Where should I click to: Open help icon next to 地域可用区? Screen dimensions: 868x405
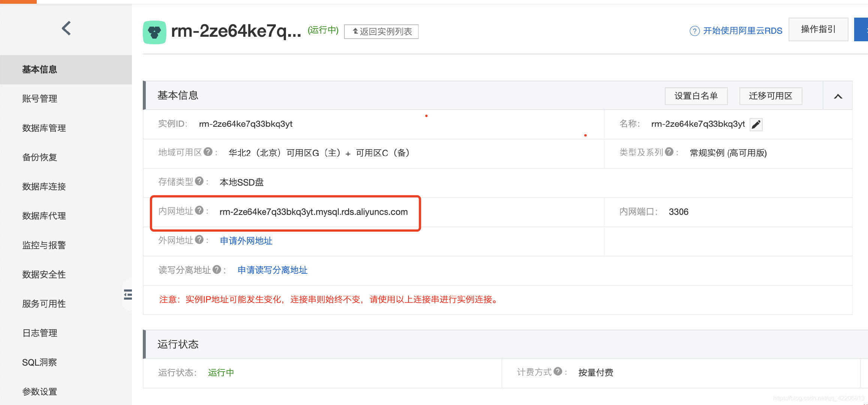(208, 152)
